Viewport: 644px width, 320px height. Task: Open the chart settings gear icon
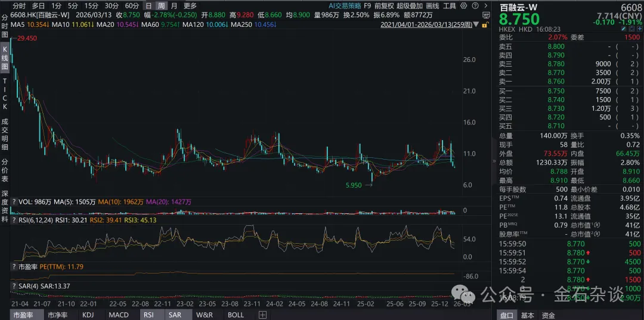464,6
